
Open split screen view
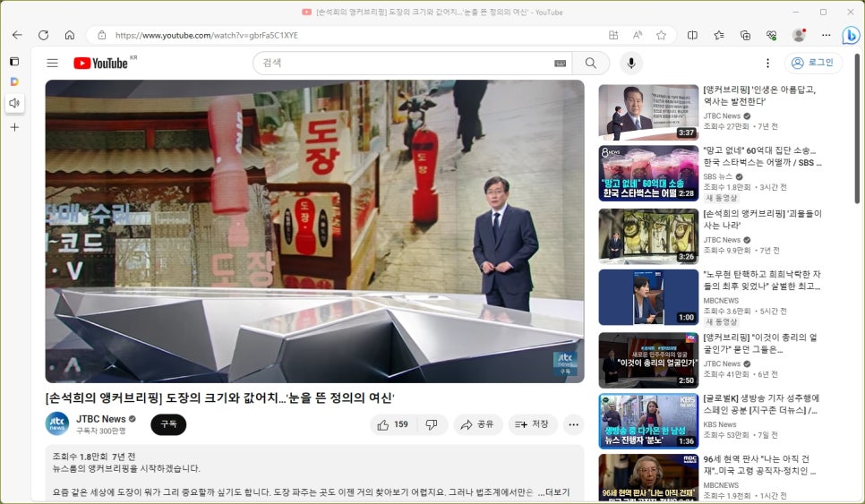point(692,35)
